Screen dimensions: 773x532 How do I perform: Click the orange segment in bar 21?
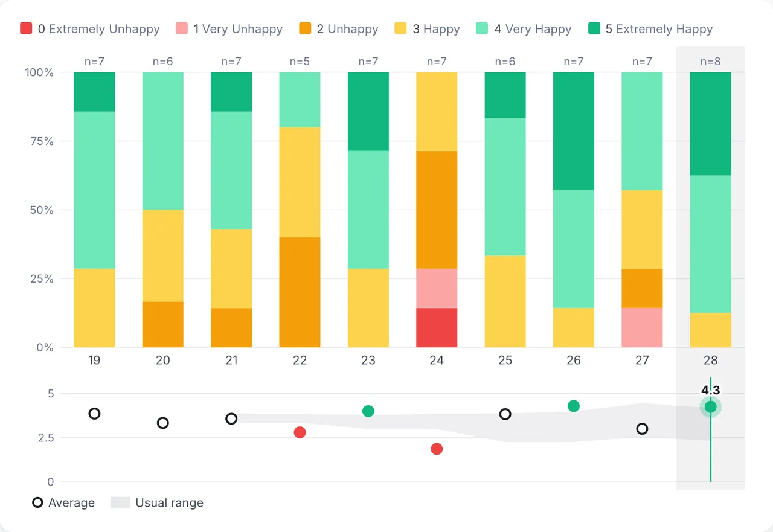(x=231, y=328)
